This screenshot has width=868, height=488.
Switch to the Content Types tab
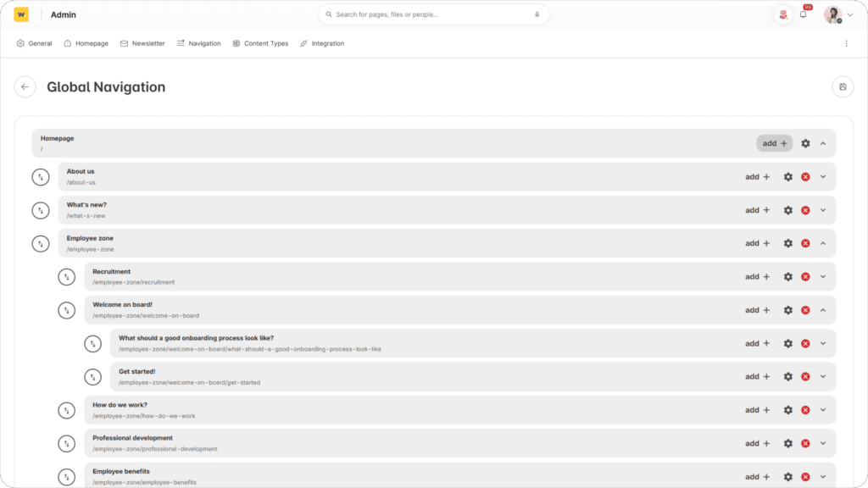pos(260,43)
